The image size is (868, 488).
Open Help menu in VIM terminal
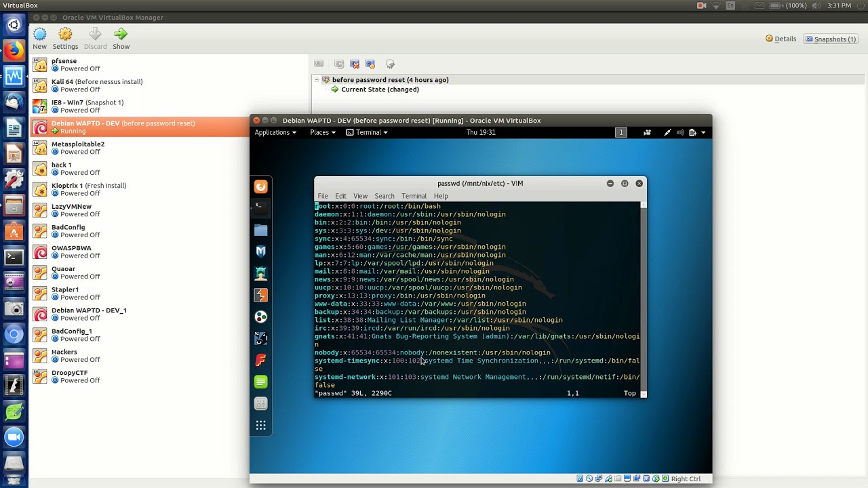coord(441,196)
